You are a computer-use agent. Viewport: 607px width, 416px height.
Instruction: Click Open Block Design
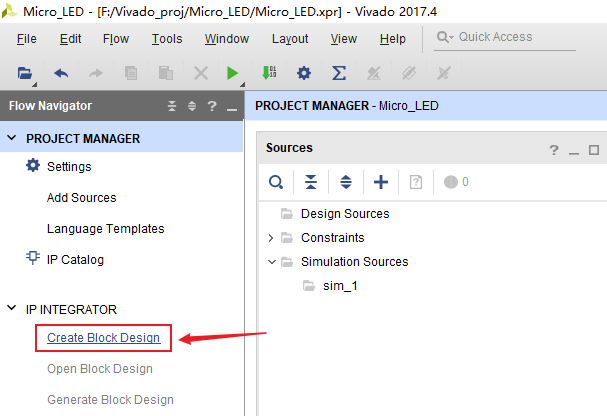tap(100, 369)
